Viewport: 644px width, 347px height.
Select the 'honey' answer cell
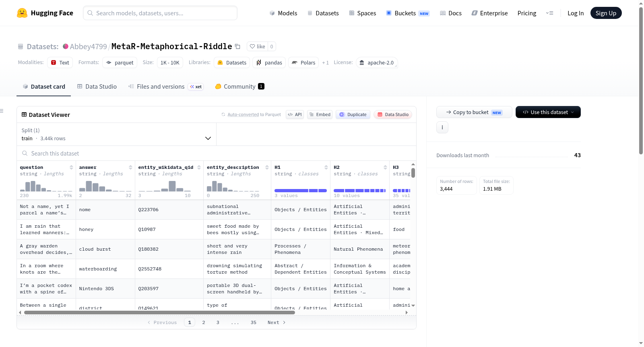tap(105, 229)
